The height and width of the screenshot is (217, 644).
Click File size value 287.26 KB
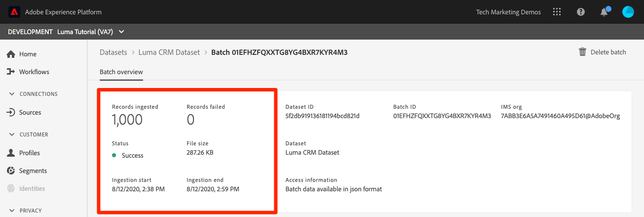click(200, 152)
